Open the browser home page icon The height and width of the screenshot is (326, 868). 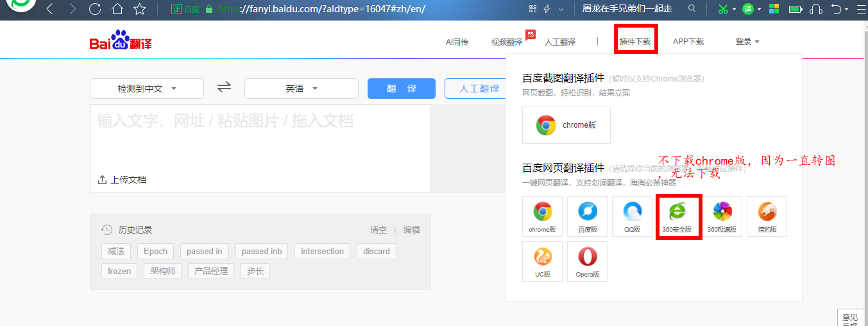tap(117, 9)
